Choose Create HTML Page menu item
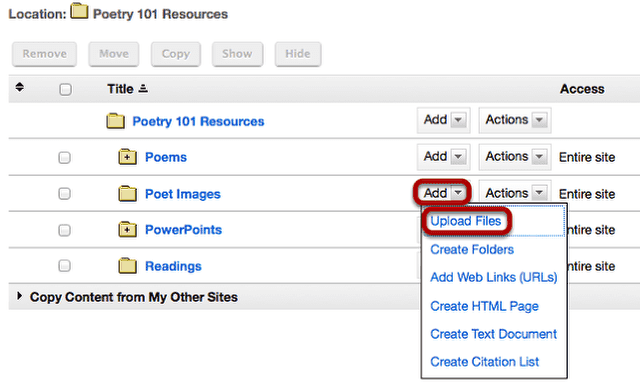Image resolution: width=640 pixels, height=390 pixels. pos(484,306)
